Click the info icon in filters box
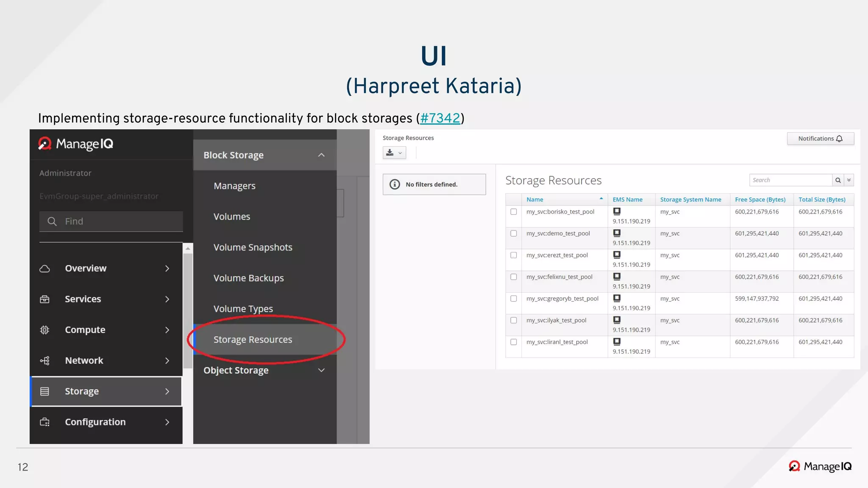Screen dimensions: 868x488 395,184
